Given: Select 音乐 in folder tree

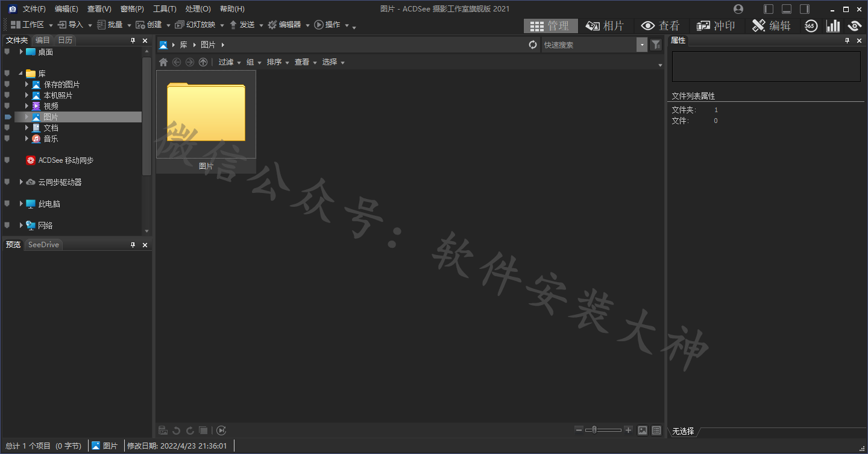Looking at the screenshot, I should coord(51,139).
